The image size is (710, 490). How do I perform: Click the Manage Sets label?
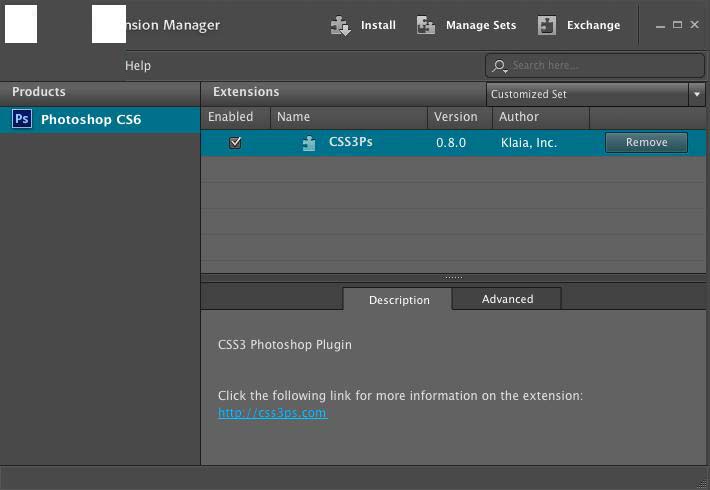[x=481, y=25]
